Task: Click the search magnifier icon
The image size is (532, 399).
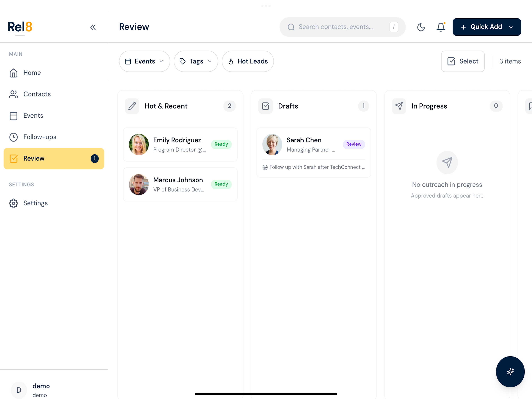Action: coord(291,27)
